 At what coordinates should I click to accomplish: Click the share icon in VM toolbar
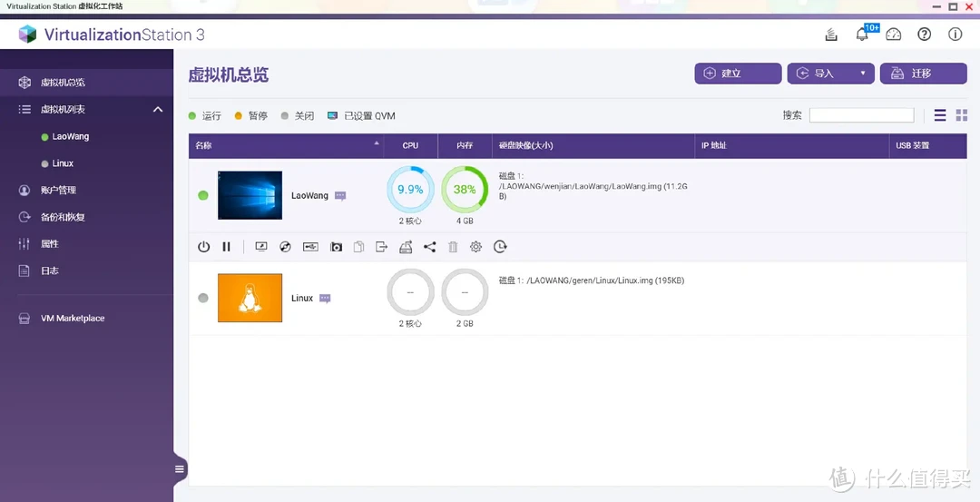tap(429, 247)
